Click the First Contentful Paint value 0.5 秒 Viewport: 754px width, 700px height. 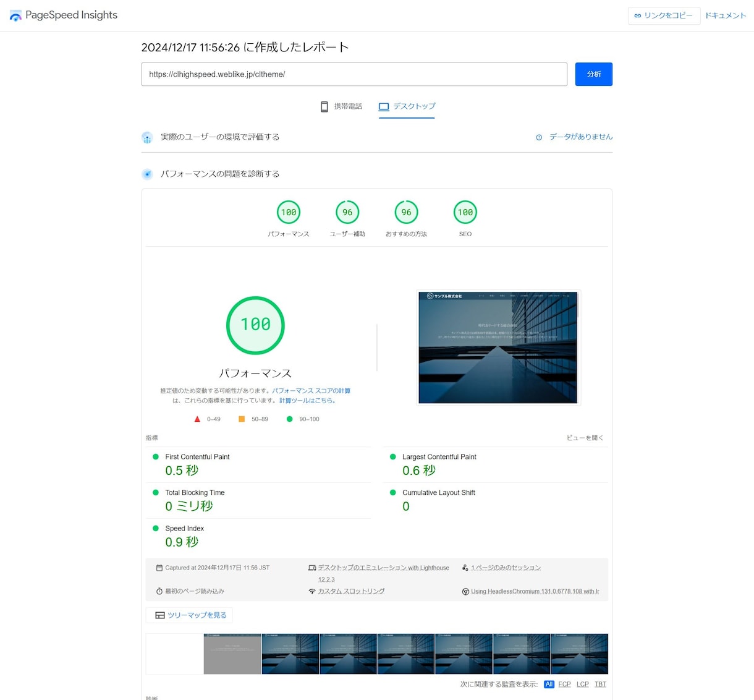tap(182, 471)
